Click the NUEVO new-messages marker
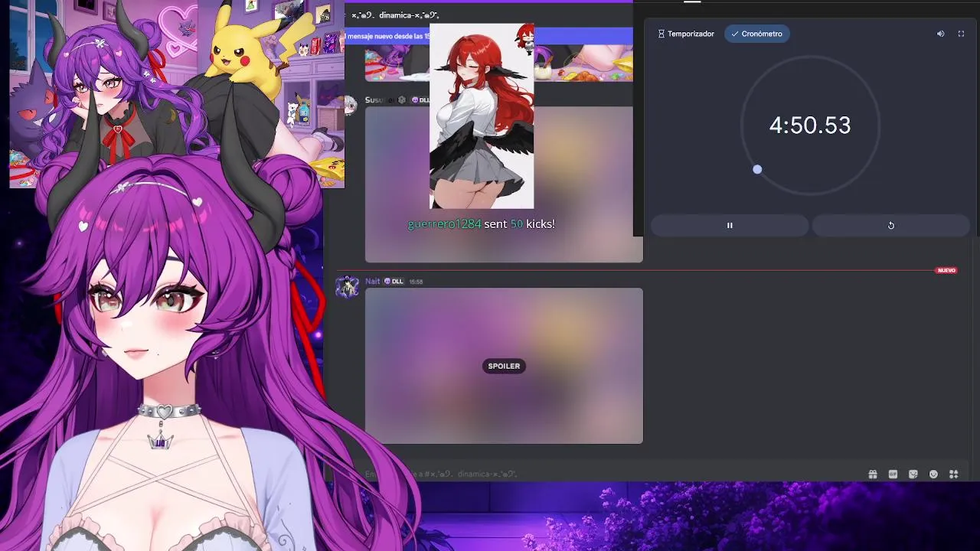The width and height of the screenshot is (980, 551). (946, 270)
